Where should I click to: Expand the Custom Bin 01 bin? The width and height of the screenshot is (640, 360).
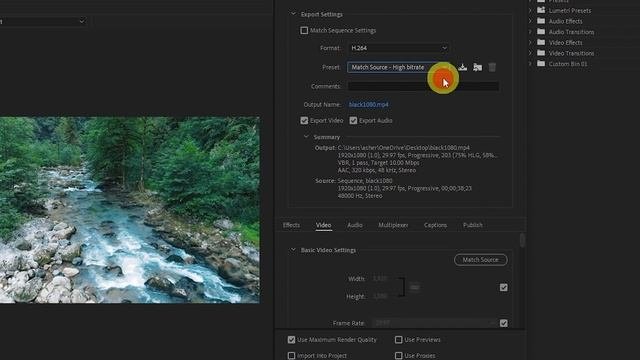click(x=530, y=63)
